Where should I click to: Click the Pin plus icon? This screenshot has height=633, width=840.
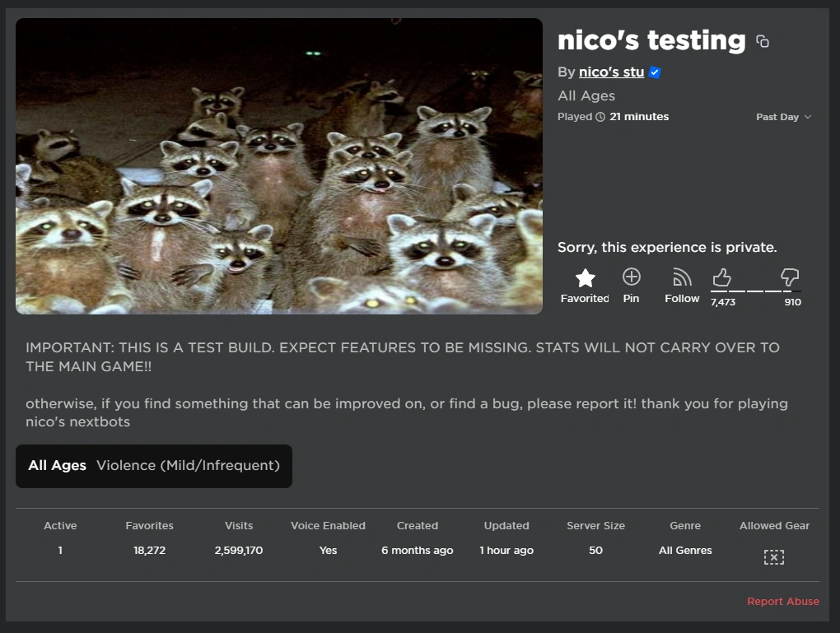pos(631,277)
